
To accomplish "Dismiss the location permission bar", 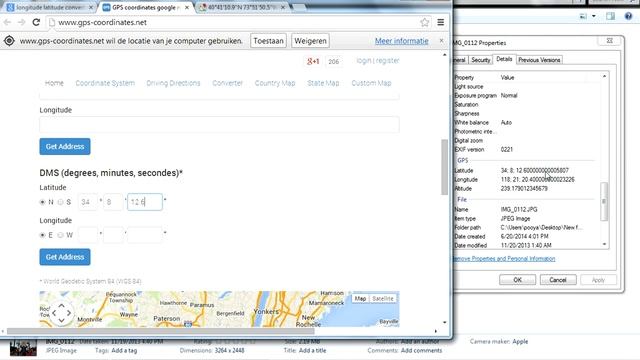I will [441, 40].
